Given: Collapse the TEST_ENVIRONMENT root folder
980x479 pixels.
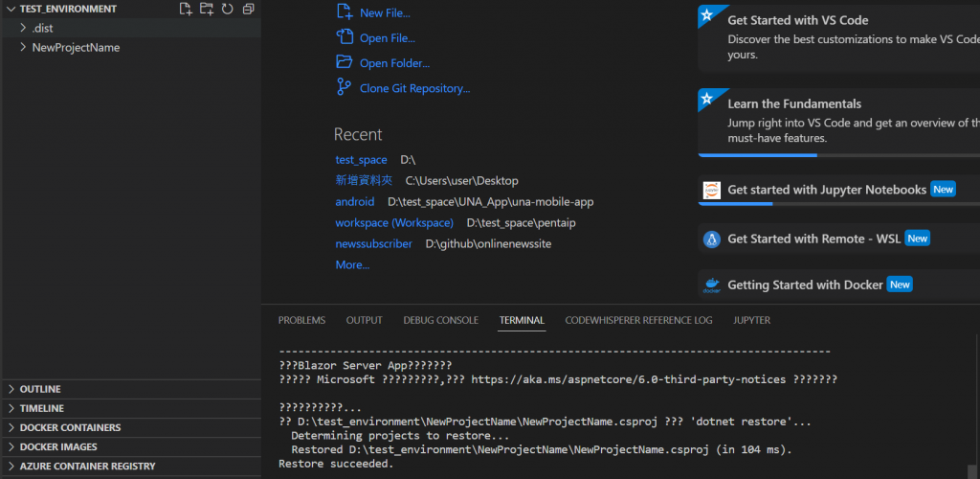Looking at the screenshot, I should 11,9.
